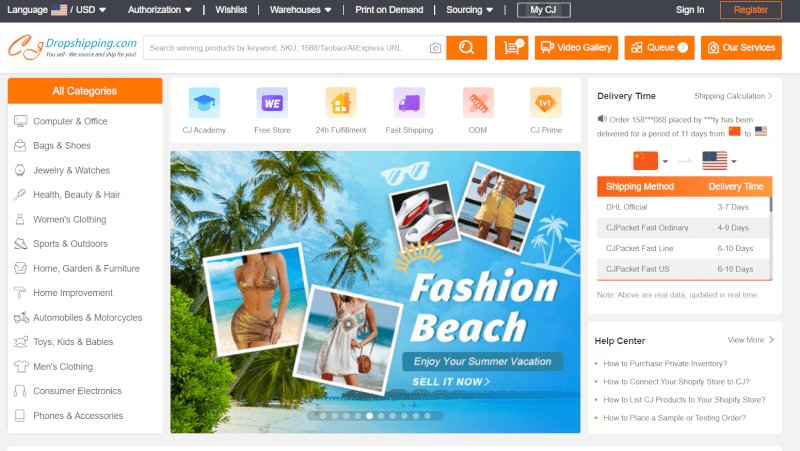The image size is (800, 451).
Task: Click Consumer Electronics headphone icon
Action: pyautogui.click(x=20, y=391)
